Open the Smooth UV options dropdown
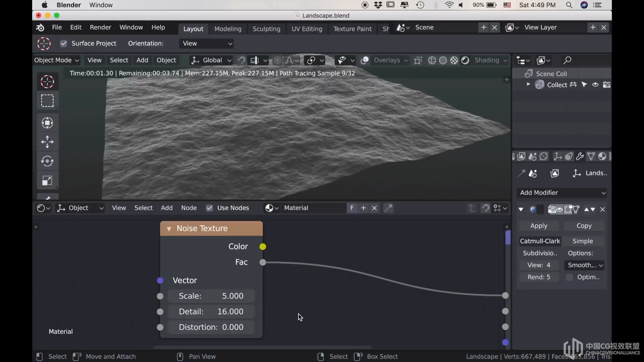 [584, 265]
